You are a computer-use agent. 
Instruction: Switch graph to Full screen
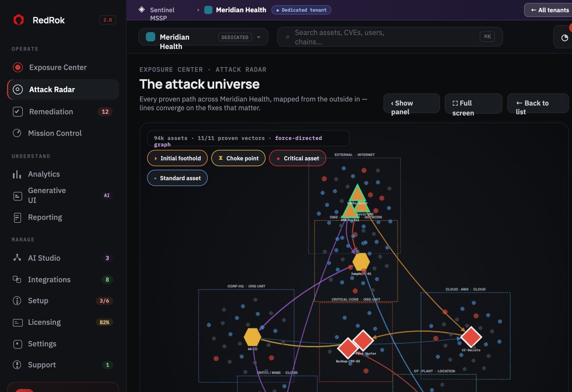(x=473, y=104)
